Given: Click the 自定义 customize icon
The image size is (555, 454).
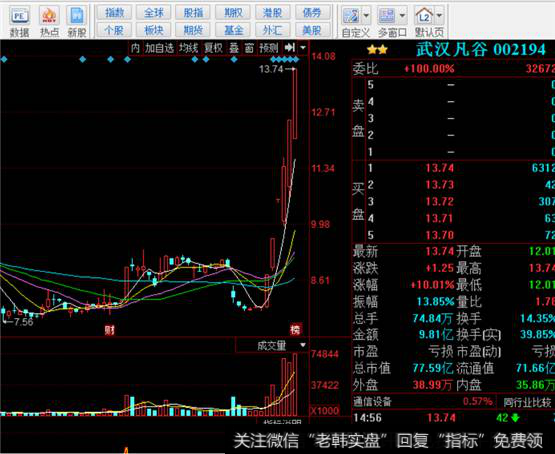Looking at the screenshot, I should (350, 16).
